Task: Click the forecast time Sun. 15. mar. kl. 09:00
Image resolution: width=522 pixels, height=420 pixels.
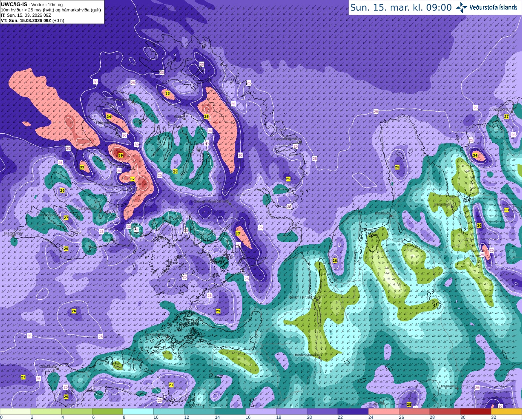Action: tap(401, 7)
